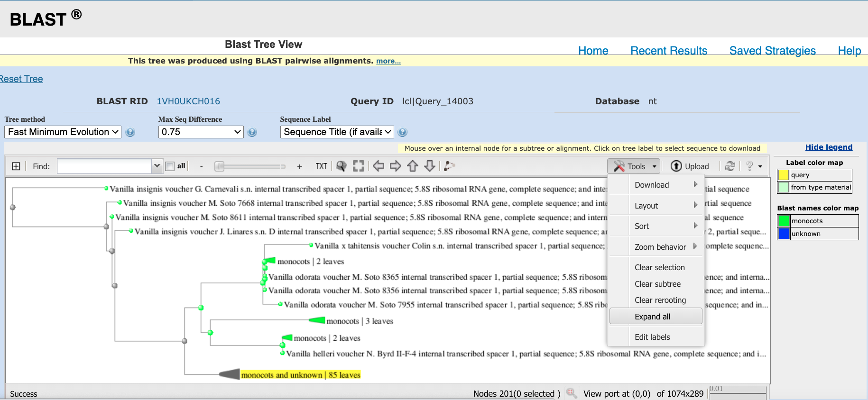Screen dimensions: 868x400
Task: Choose Edit labels from Tools menu
Action: (656, 337)
